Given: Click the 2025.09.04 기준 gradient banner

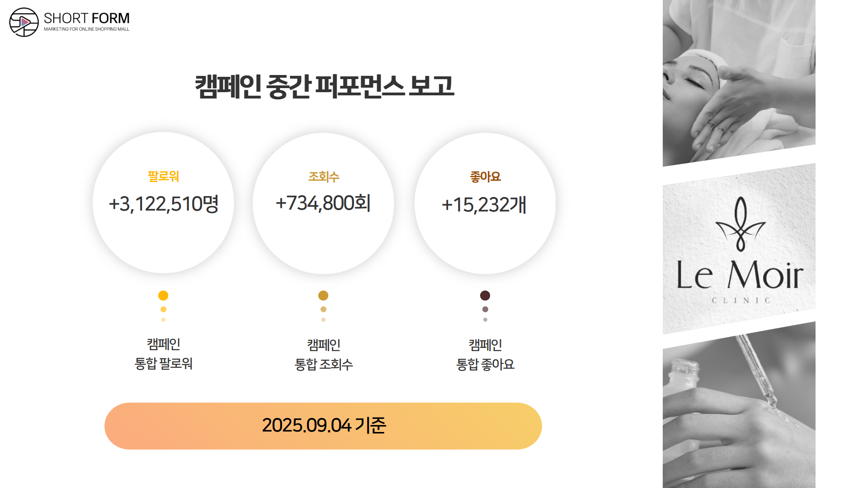Looking at the screenshot, I should pos(323,426).
